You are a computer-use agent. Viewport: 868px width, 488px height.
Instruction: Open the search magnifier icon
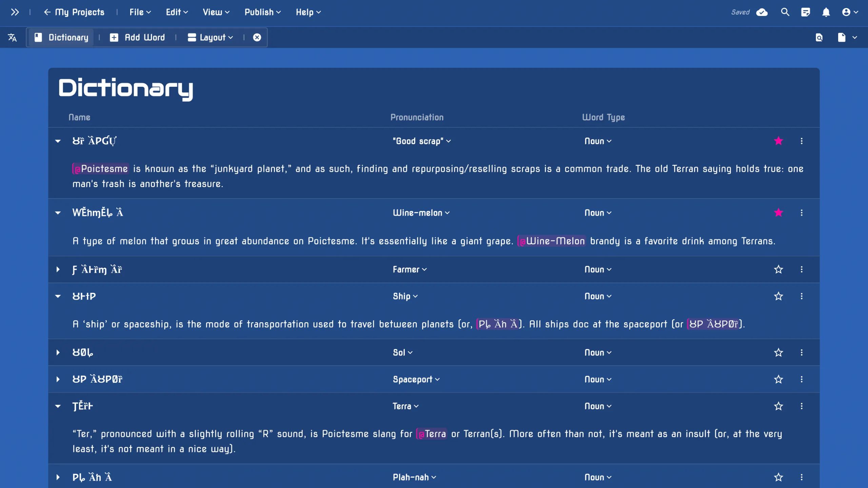point(785,12)
